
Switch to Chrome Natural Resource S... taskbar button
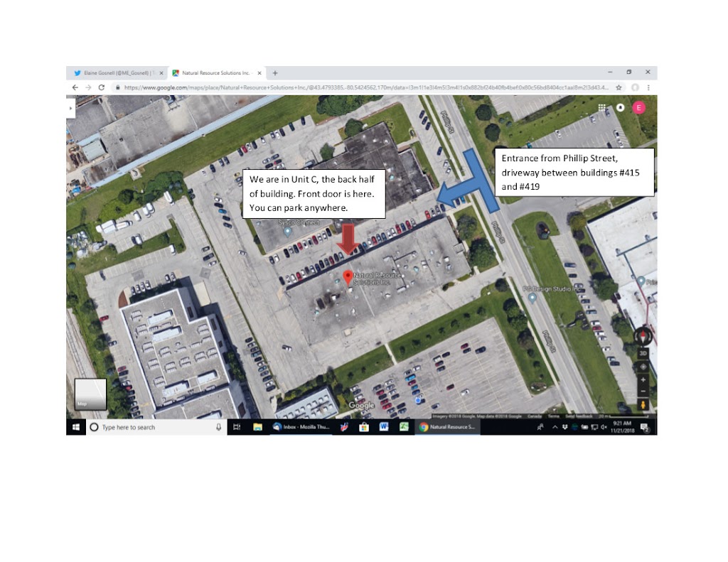tap(448, 427)
